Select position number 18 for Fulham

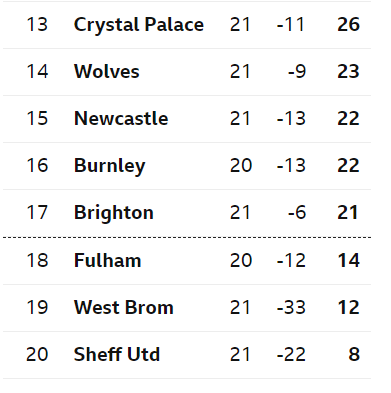click(x=37, y=260)
